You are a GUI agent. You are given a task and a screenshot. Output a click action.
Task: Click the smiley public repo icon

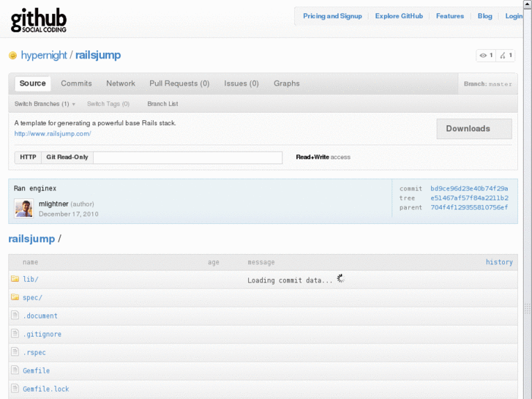pyautogui.click(x=12, y=55)
